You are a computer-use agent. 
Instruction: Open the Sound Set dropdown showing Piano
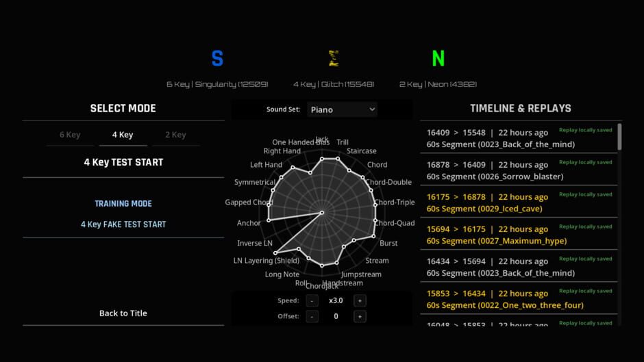342,109
